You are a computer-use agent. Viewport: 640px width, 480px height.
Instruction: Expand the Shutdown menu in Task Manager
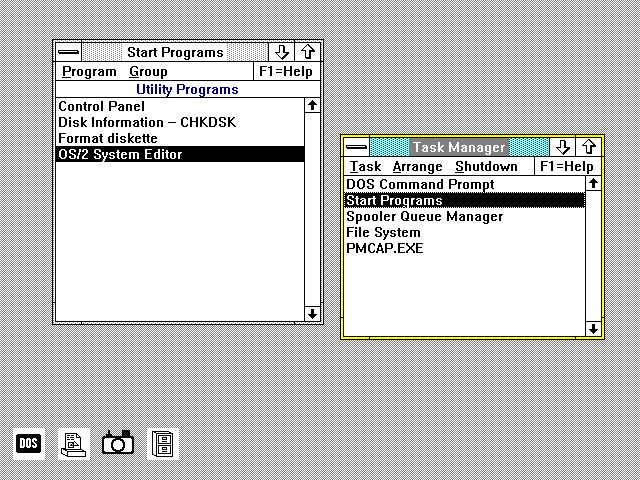click(x=486, y=167)
